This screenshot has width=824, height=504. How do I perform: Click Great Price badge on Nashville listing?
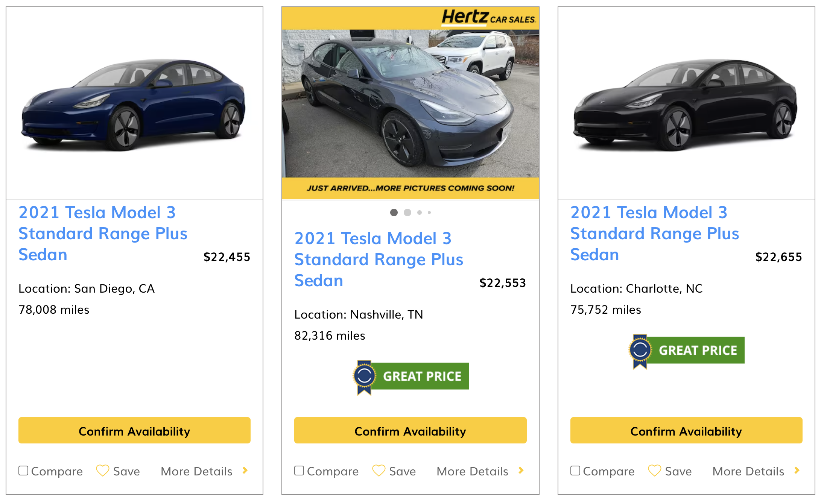[x=411, y=376]
